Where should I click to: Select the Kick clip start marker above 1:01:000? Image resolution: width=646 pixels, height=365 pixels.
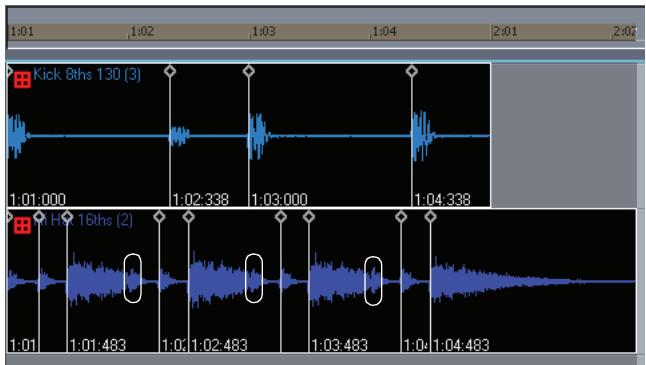[9, 71]
